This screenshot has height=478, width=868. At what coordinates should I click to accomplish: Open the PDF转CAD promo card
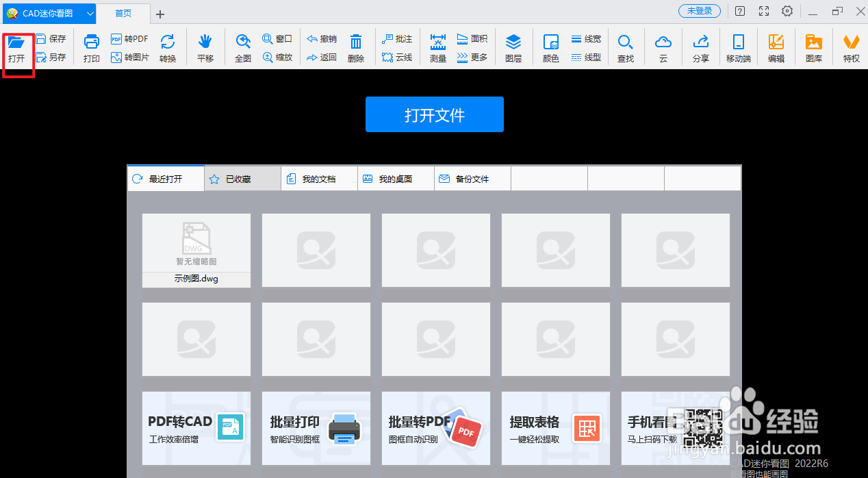click(x=196, y=428)
